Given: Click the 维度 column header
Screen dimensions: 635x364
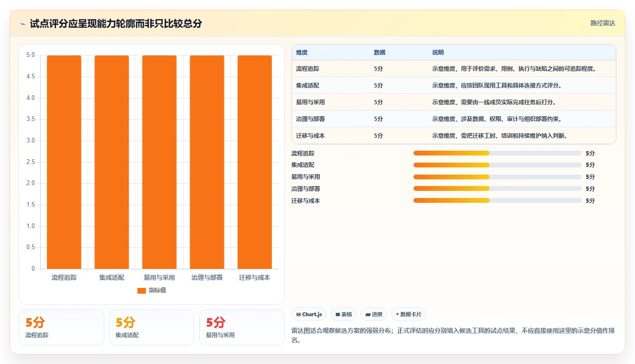Looking at the screenshot, I should [302, 52].
